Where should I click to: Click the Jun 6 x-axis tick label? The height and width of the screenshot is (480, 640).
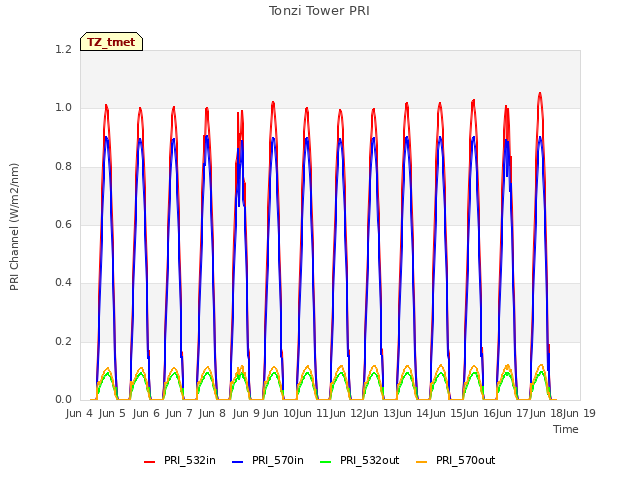(x=146, y=413)
